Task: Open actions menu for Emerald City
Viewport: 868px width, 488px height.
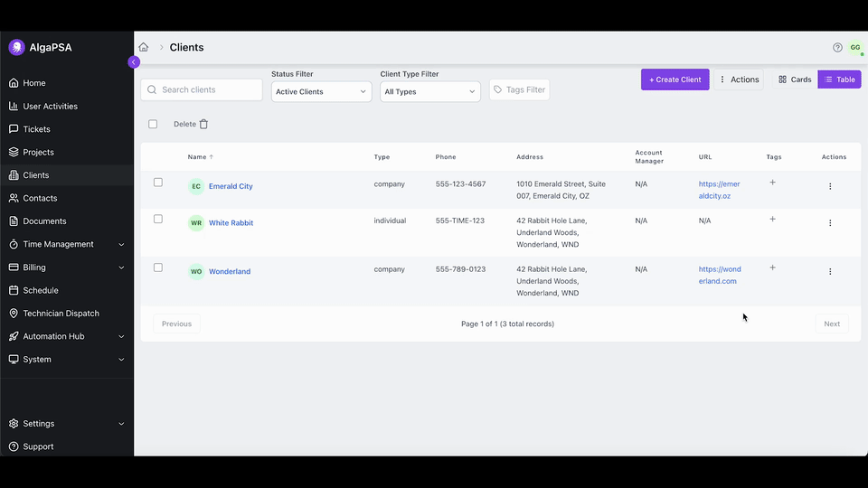Action: (x=830, y=186)
